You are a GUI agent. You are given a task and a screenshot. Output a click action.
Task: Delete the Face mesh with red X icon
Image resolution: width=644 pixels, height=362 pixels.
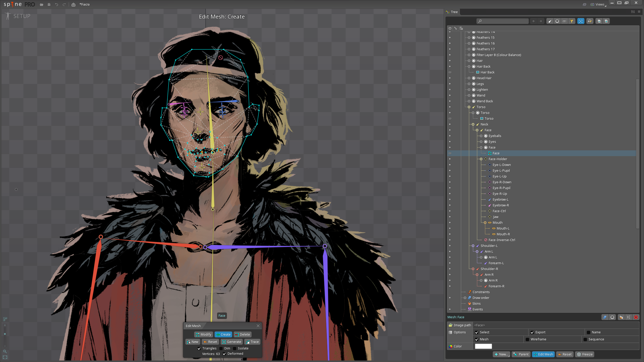(x=636, y=317)
